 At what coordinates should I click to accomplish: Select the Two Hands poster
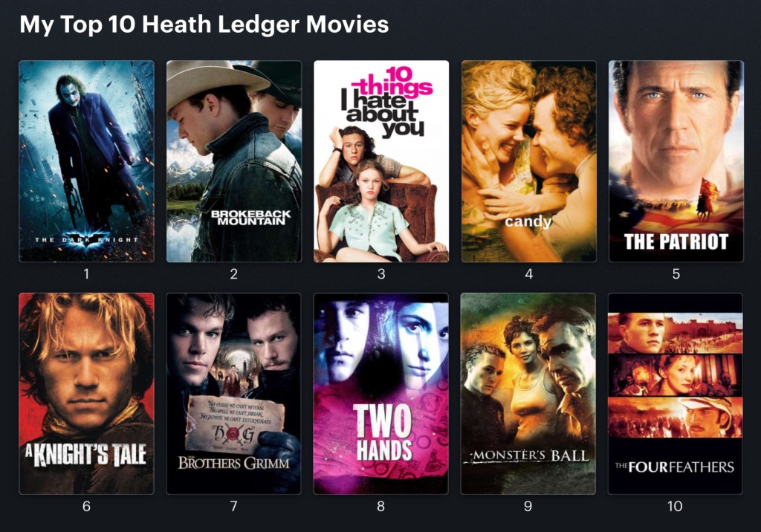point(381,394)
